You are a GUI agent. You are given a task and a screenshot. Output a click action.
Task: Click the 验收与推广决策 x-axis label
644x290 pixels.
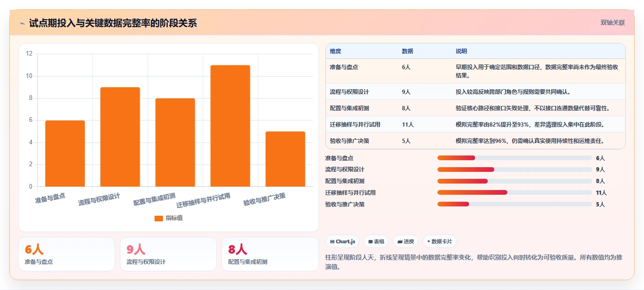pos(264,199)
